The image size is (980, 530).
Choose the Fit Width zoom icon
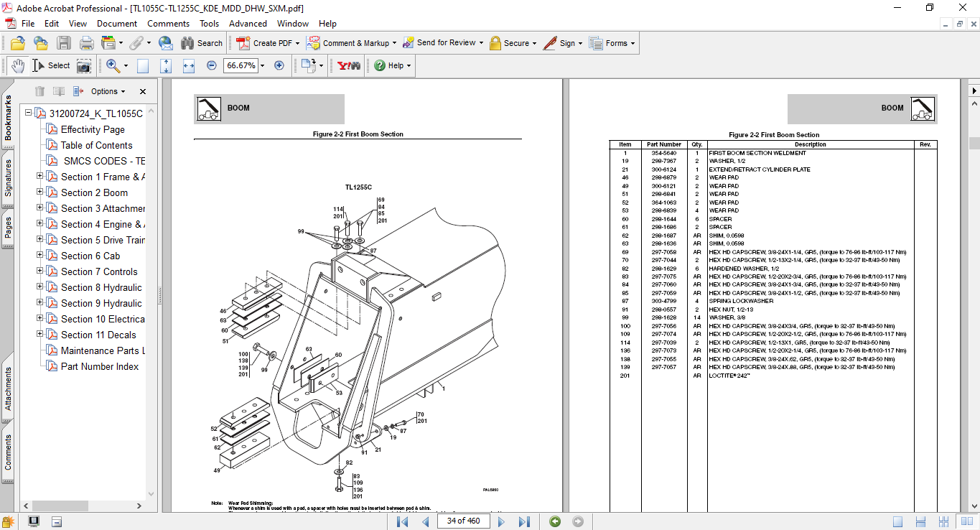click(x=189, y=65)
